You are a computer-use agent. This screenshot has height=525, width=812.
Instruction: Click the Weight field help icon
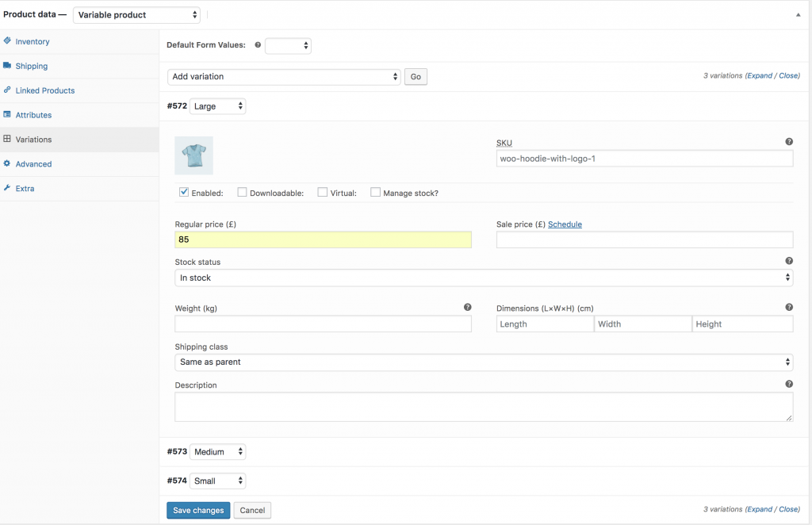click(467, 307)
